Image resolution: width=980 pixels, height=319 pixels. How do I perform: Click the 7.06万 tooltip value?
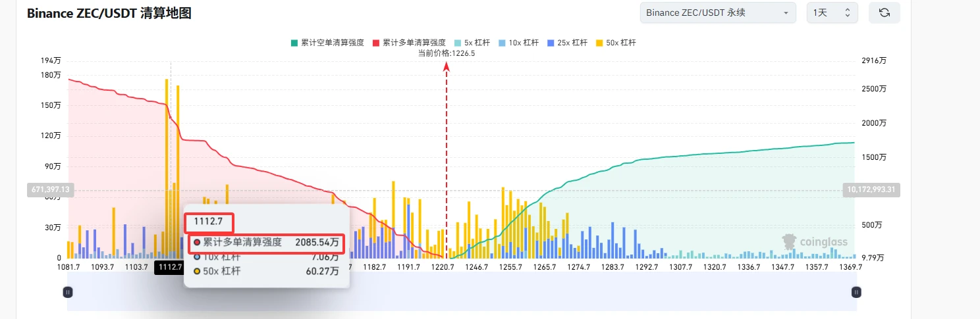pyautogui.click(x=325, y=257)
